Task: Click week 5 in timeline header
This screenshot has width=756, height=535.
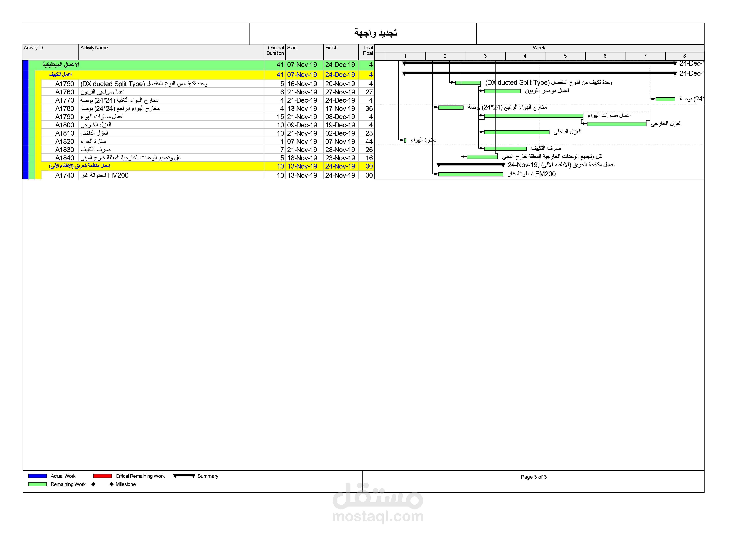Action: tap(565, 56)
